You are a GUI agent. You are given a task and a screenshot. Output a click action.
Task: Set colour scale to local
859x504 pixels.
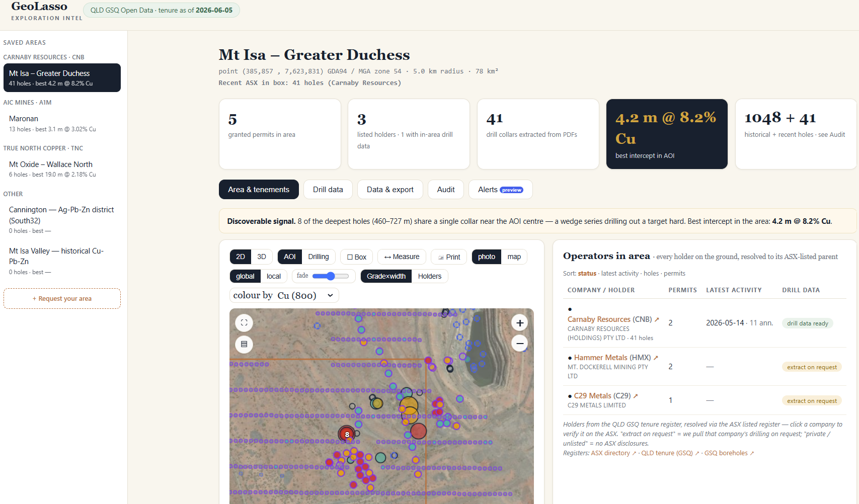(274, 276)
